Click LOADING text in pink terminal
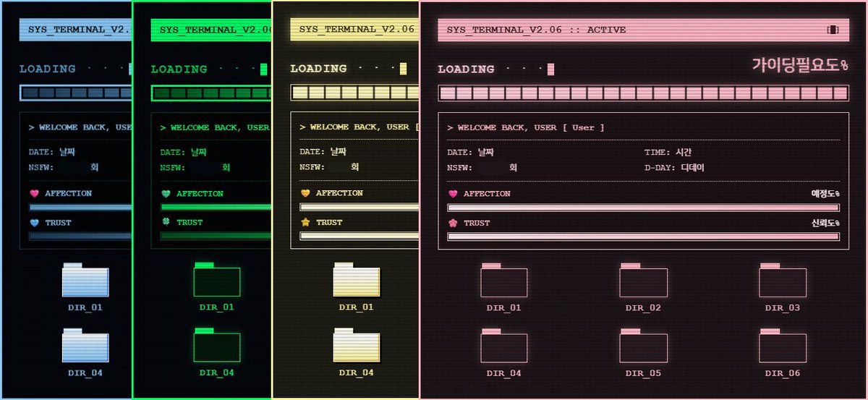Image resolution: width=868 pixels, height=400 pixels. [466, 69]
